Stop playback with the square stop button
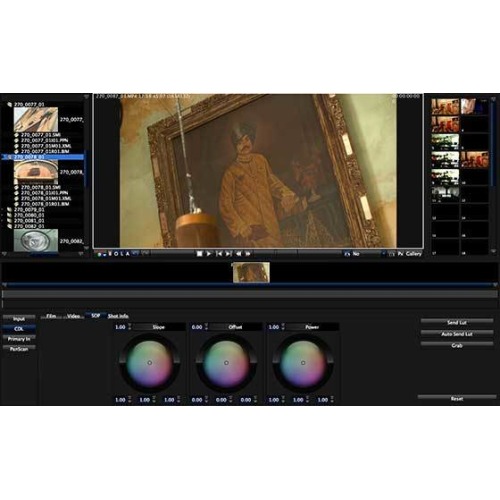The height and width of the screenshot is (500, 500). (199, 254)
